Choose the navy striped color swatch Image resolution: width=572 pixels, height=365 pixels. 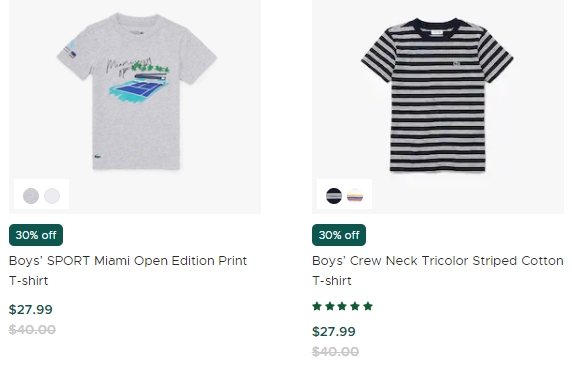click(x=334, y=196)
